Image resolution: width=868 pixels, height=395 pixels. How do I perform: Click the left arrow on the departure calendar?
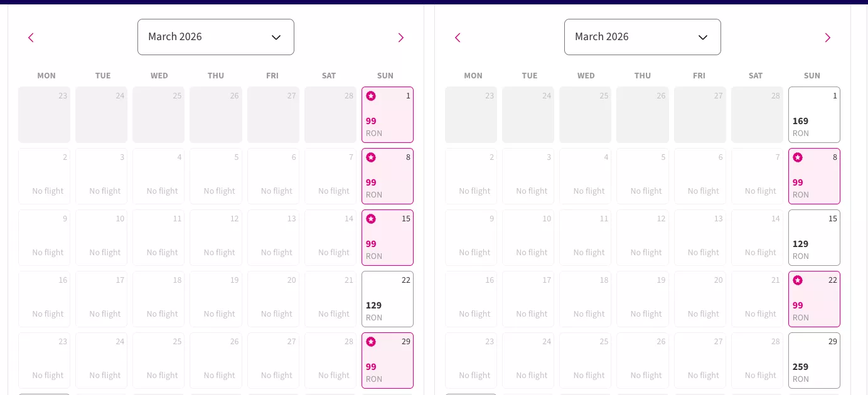pyautogui.click(x=31, y=38)
